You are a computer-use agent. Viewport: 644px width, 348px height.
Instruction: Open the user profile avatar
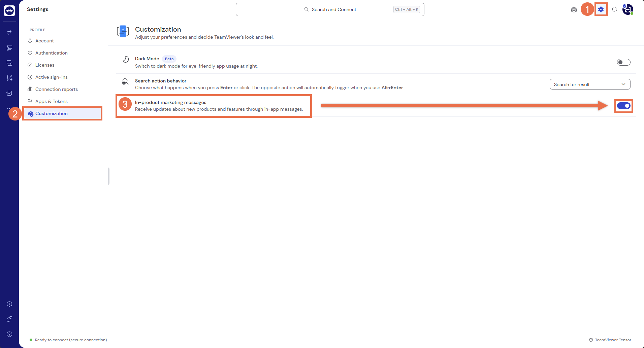pos(628,9)
